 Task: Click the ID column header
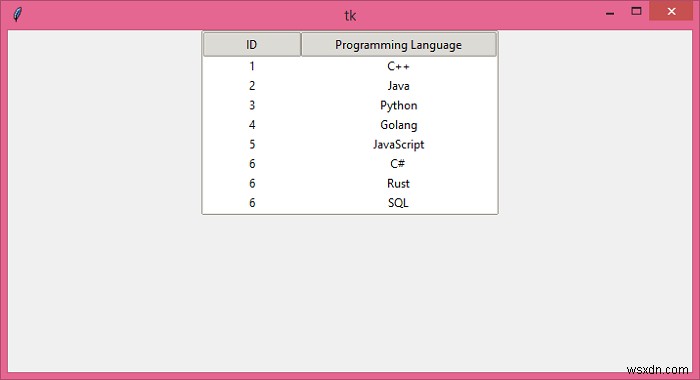point(252,44)
